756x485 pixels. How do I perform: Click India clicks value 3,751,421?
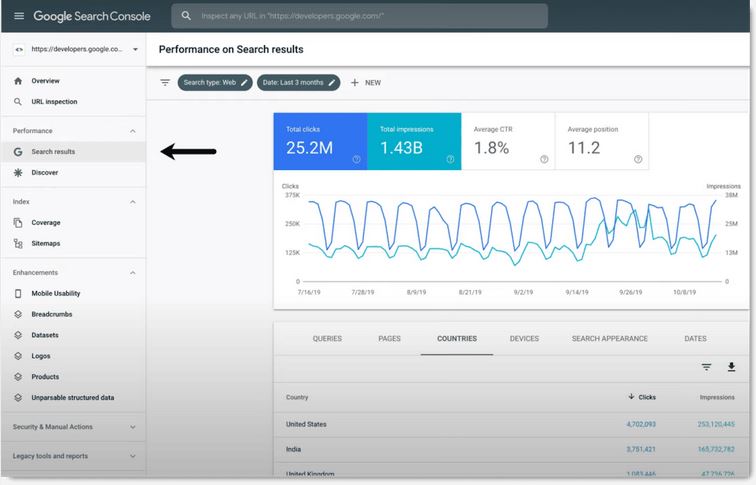click(641, 449)
